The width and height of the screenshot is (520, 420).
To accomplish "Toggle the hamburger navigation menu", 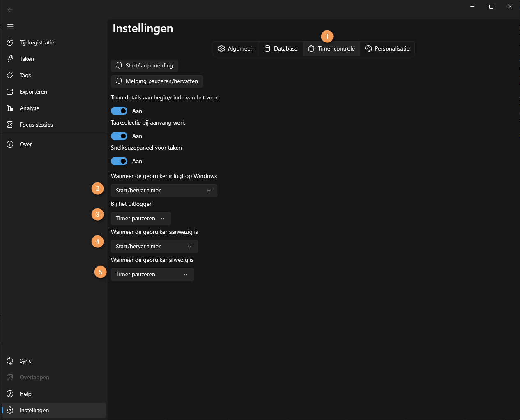I will pos(10,26).
